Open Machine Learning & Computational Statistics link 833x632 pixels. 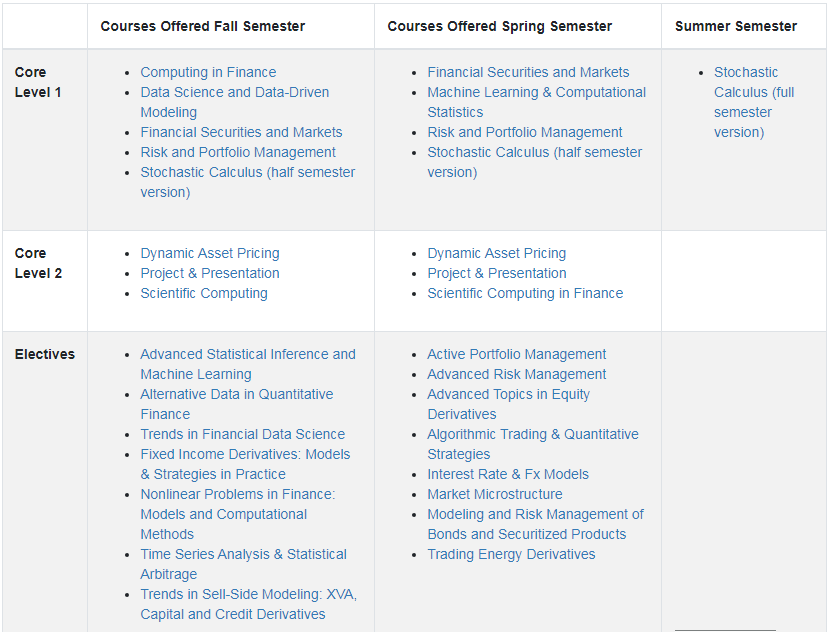[x=536, y=92]
